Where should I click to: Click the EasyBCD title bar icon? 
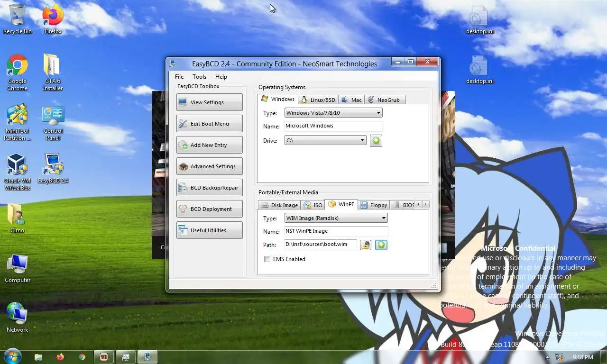pos(173,64)
